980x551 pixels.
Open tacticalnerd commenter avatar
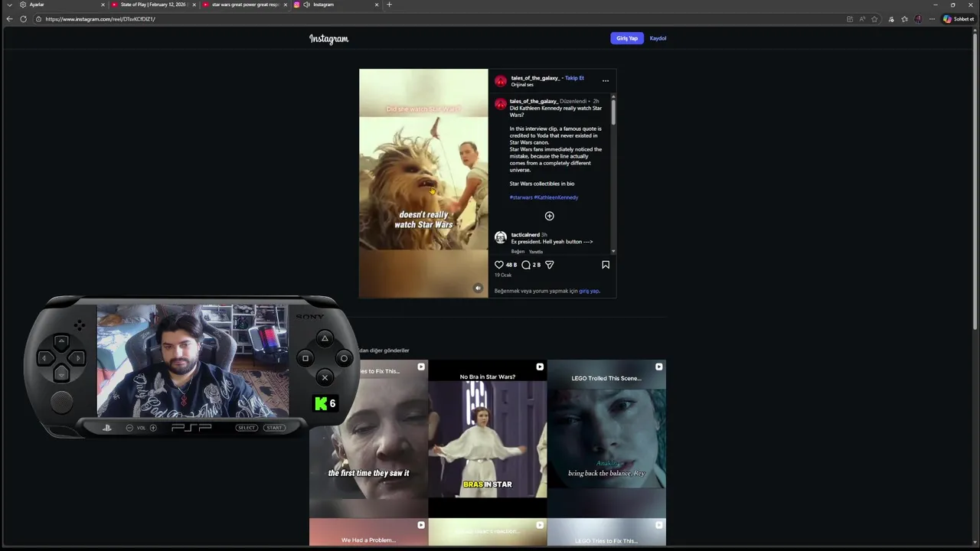click(x=501, y=238)
